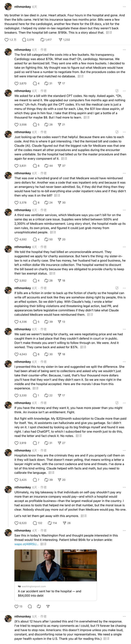Like the post with 6,520 likes
The image size is (131, 644).
17,523
